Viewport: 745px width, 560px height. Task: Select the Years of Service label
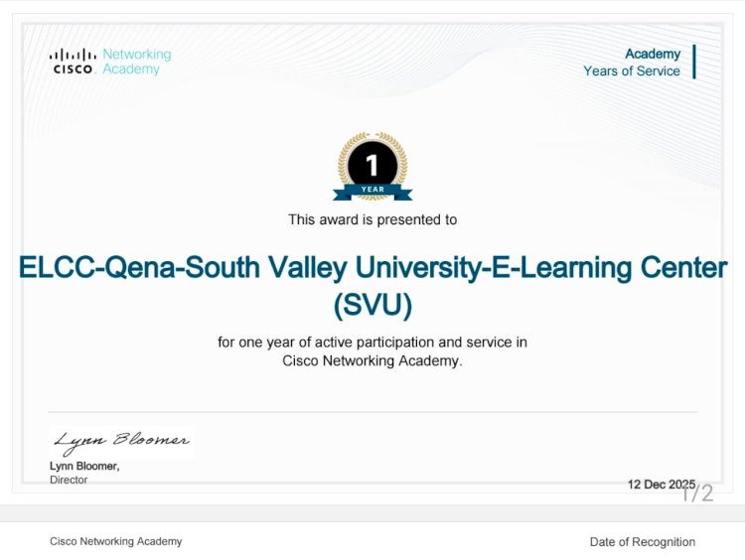[632, 71]
